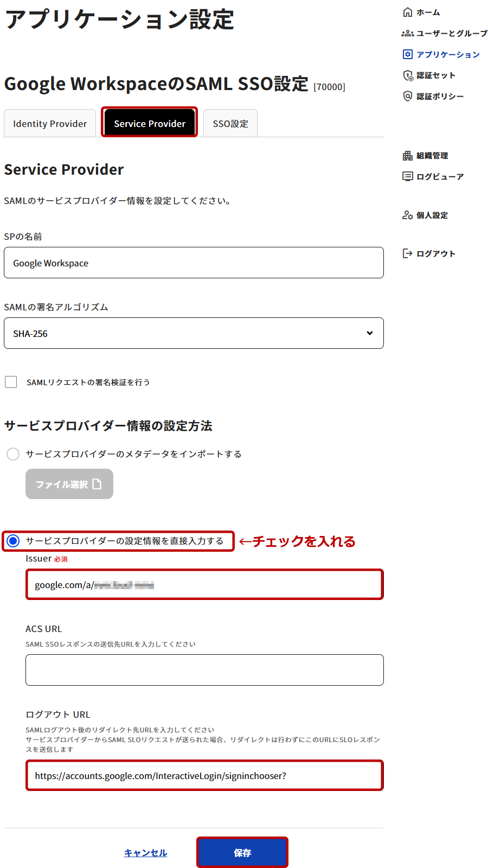Click the ACS URL input field
The width and height of the screenshot is (488, 868).
pyautogui.click(x=204, y=670)
